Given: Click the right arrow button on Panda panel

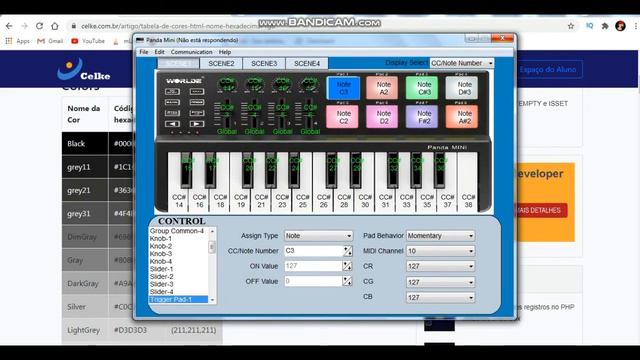Looking at the screenshot, I should [x=197, y=124].
